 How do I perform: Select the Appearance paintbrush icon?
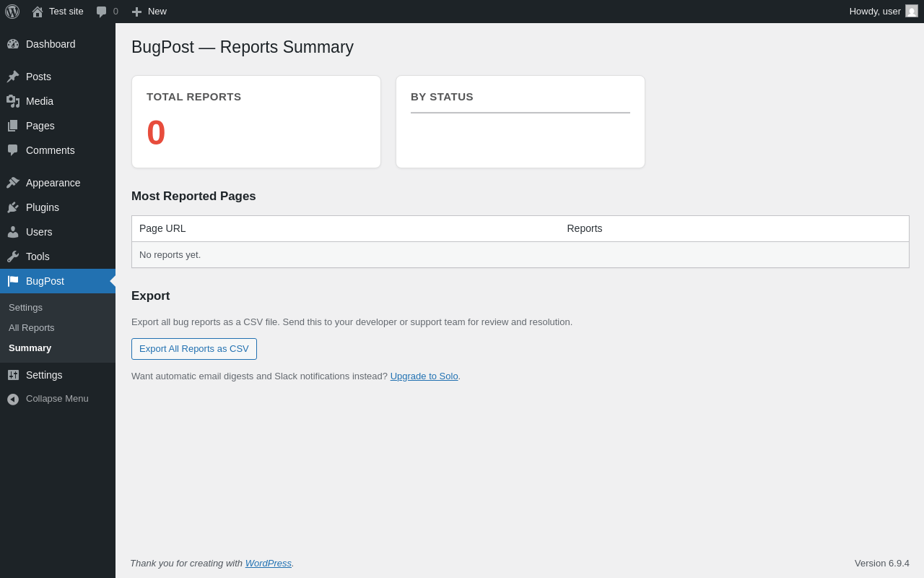13,183
